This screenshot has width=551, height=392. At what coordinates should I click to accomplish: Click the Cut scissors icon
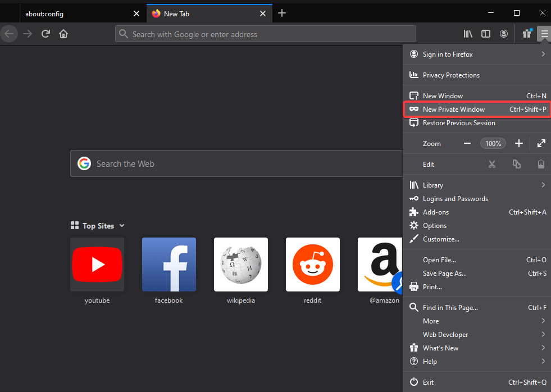tap(492, 164)
